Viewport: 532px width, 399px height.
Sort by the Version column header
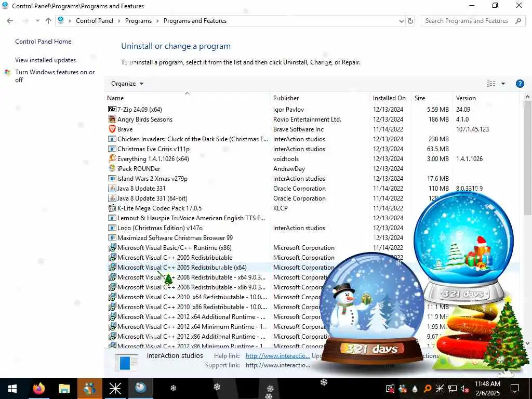(486, 98)
